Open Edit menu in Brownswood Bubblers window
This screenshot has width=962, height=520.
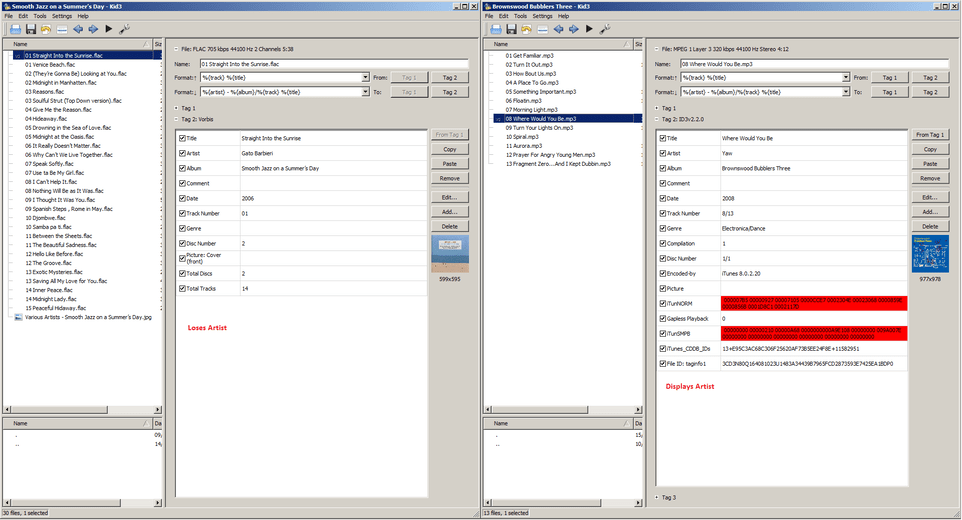(x=504, y=16)
